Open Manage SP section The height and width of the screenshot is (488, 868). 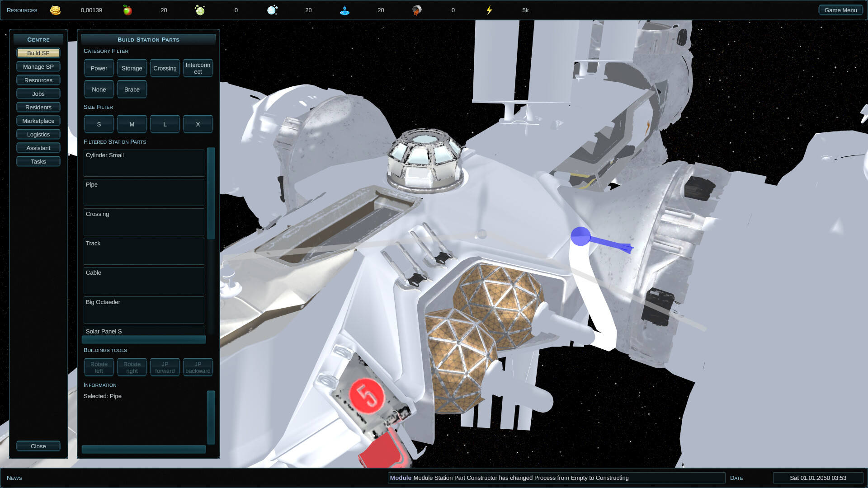[x=38, y=66]
